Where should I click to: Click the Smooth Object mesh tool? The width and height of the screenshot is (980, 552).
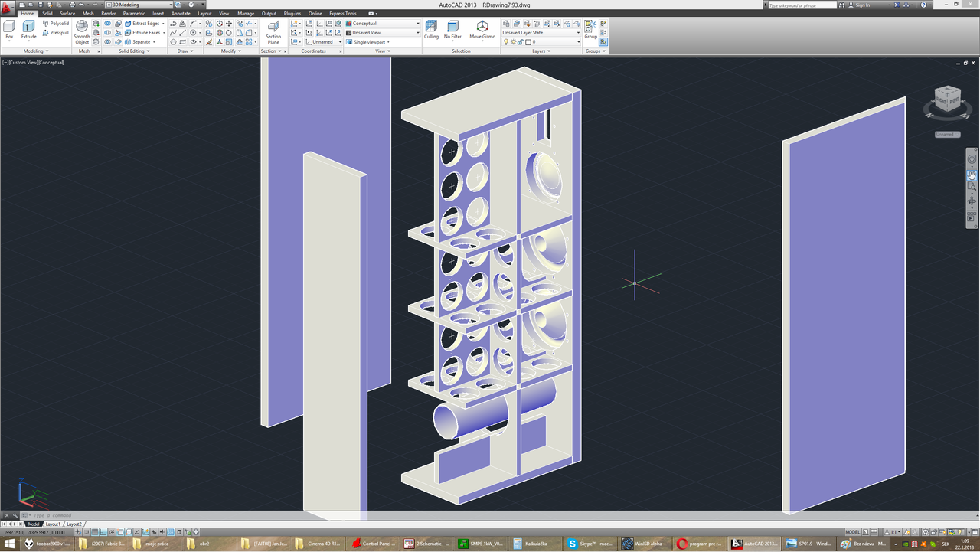click(x=82, y=33)
